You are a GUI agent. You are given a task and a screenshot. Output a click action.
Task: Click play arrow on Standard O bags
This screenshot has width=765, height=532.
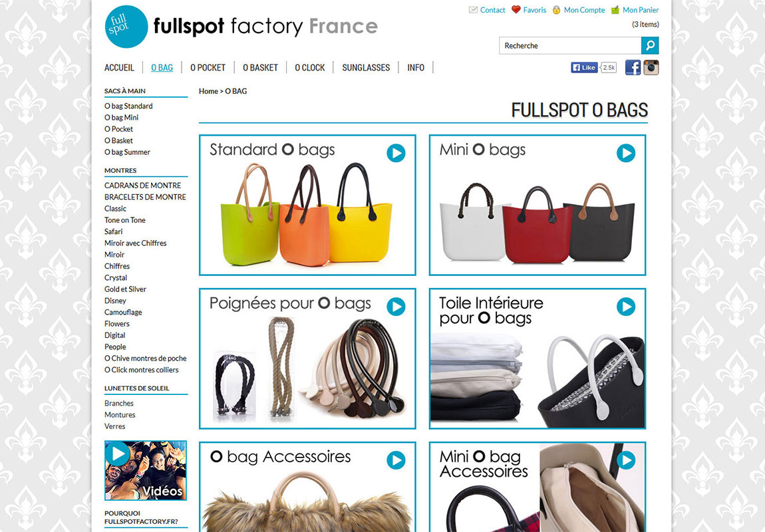tap(396, 153)
